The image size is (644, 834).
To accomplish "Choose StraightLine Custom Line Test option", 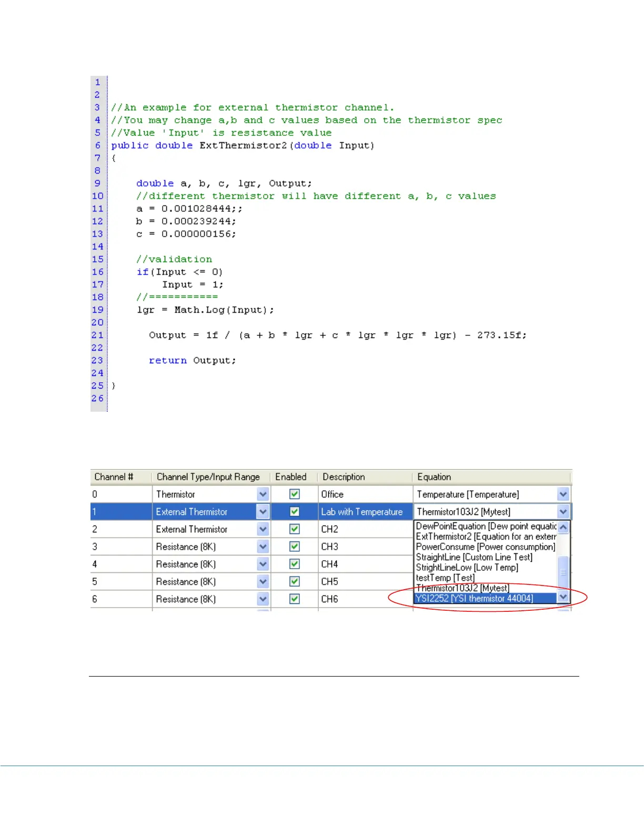I will (x=474, y=557).
